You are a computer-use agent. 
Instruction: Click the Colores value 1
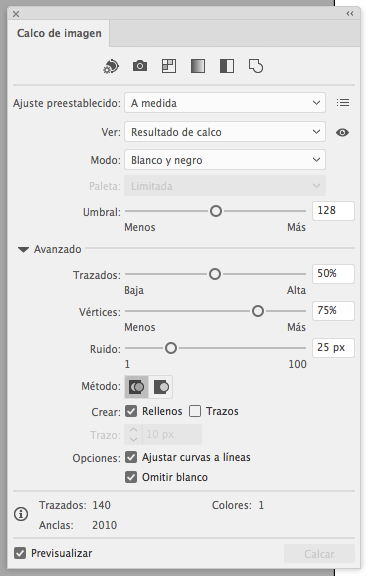tap(261, 505)
